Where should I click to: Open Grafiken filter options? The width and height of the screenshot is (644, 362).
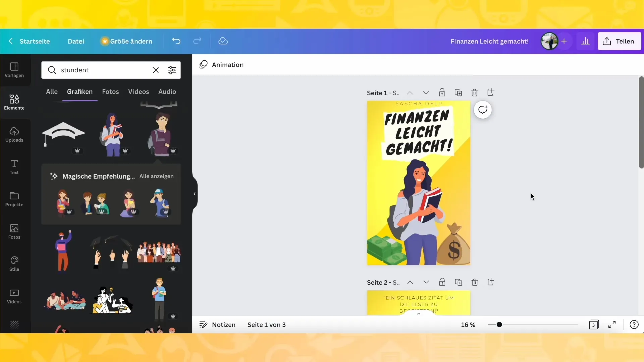pos(172,70)
